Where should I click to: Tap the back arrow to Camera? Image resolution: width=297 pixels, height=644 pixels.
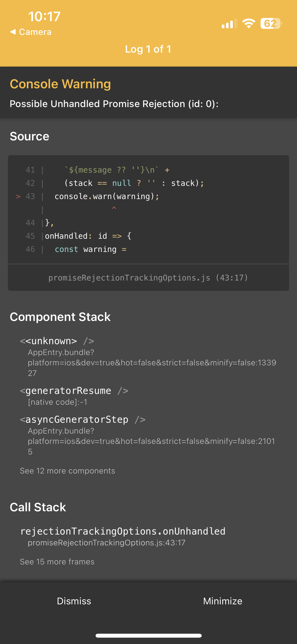coord(31,32)
